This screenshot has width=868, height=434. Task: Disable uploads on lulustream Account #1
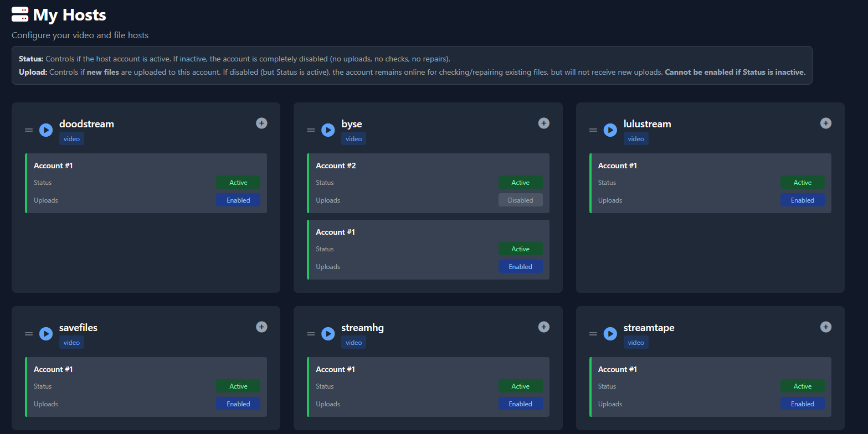coord(802,200)
